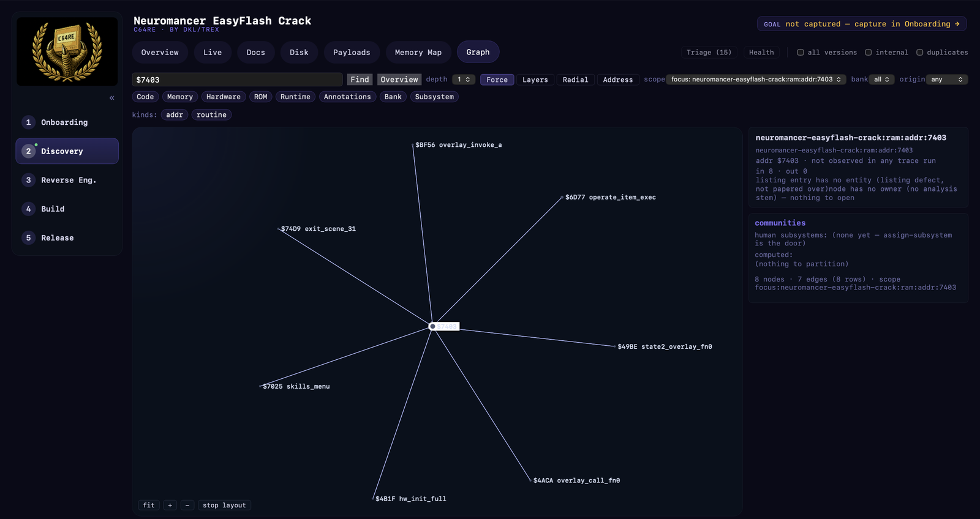
Task: Open Triage (15)
Action: [x=709, y=53]
